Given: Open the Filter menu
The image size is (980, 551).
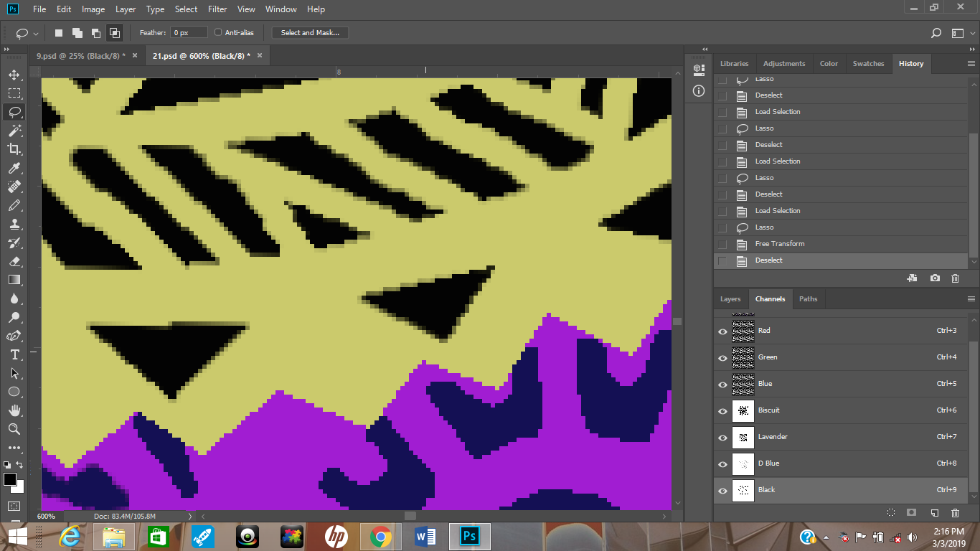Looking at the screenshot, I should (217, 9).
